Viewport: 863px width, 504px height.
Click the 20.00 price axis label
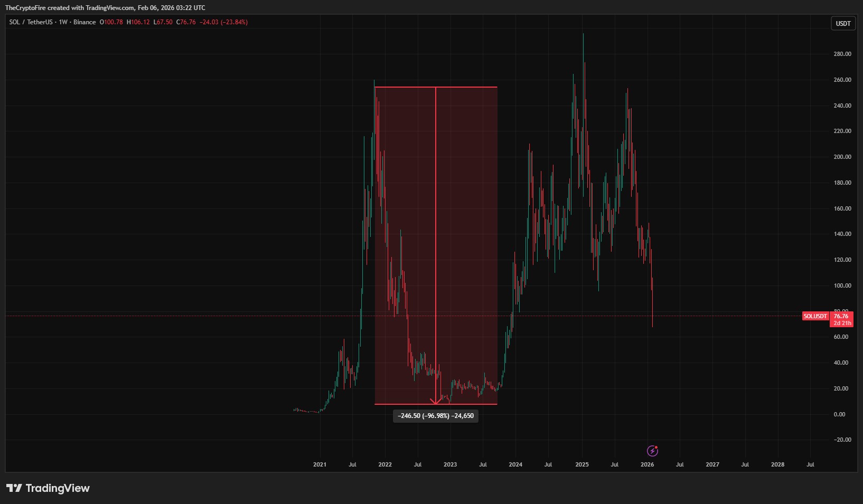[x=841, y=388]
